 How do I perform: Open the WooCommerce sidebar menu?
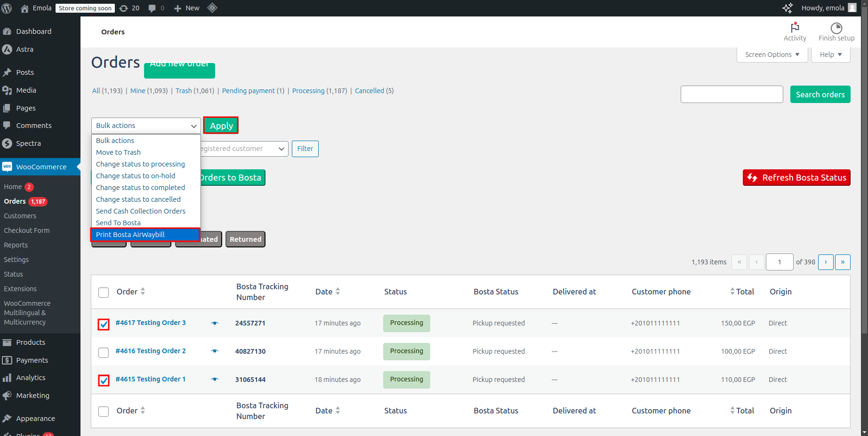click(40, 167)
